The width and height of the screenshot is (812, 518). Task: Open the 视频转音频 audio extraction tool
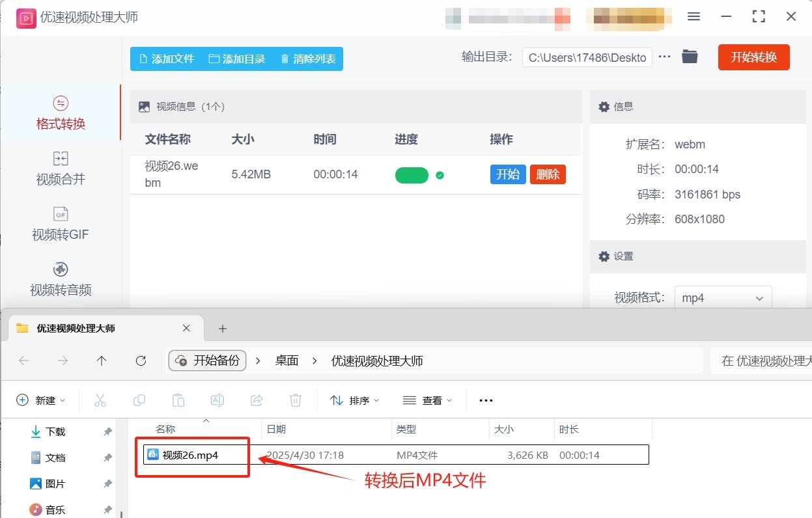click(60, 280)
